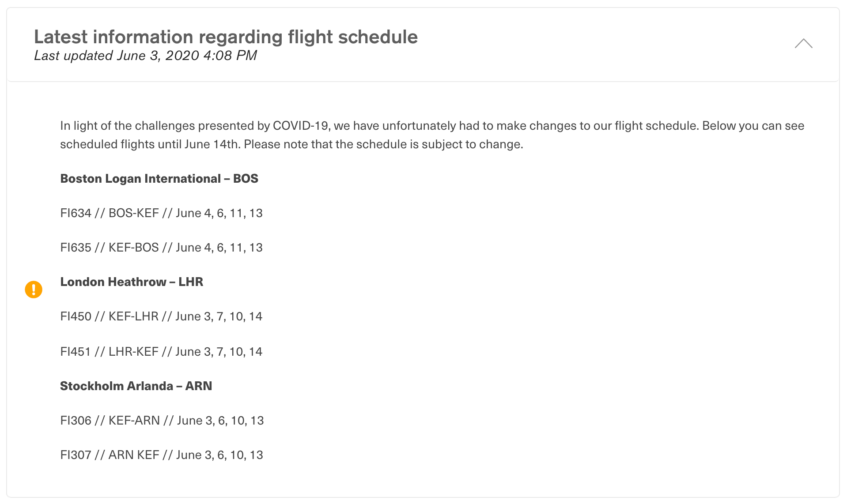The image size is (847, 504).
Task: Click the COVID-19 introduction paragraph's first line
Action: [432, 126]
